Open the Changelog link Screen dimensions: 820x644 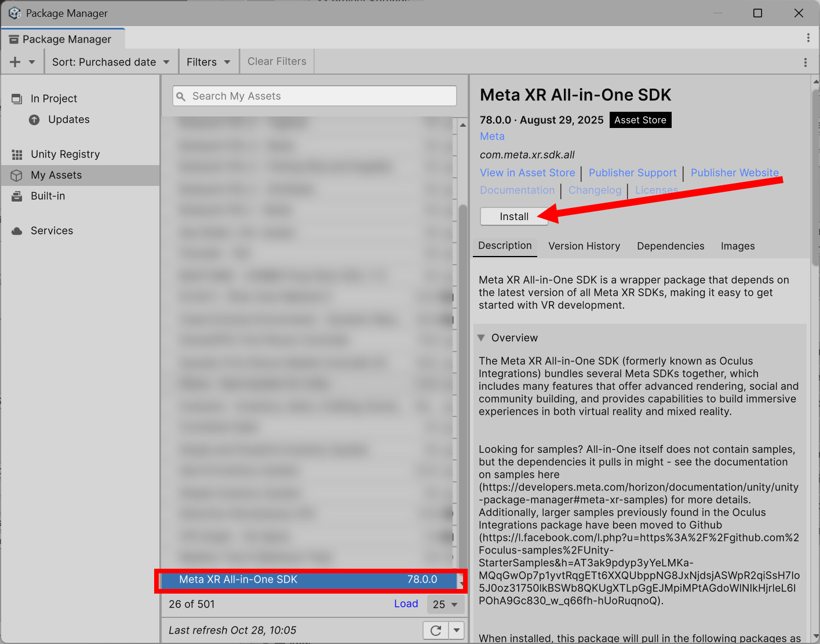pos(595,190)
